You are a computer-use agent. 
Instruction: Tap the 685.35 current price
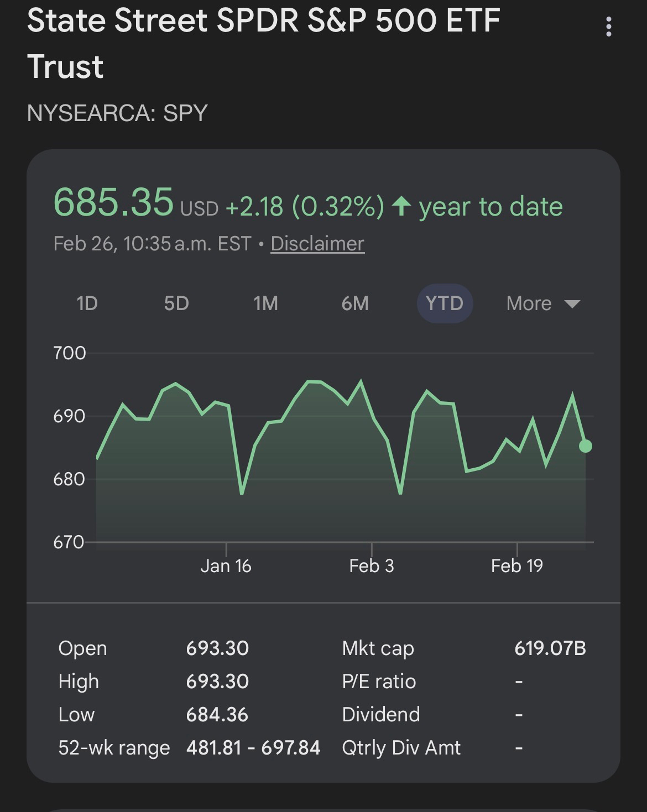coord(113,202)
